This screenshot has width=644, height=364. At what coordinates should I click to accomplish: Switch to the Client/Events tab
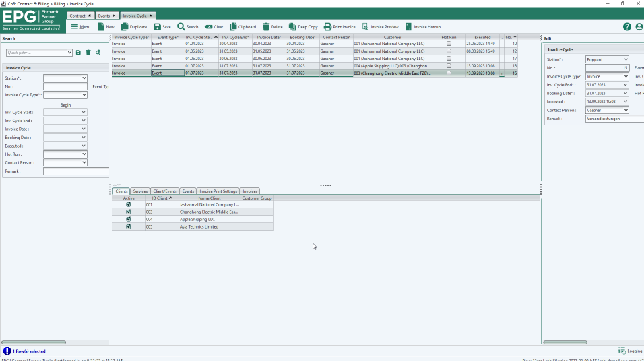click(164, 191)
